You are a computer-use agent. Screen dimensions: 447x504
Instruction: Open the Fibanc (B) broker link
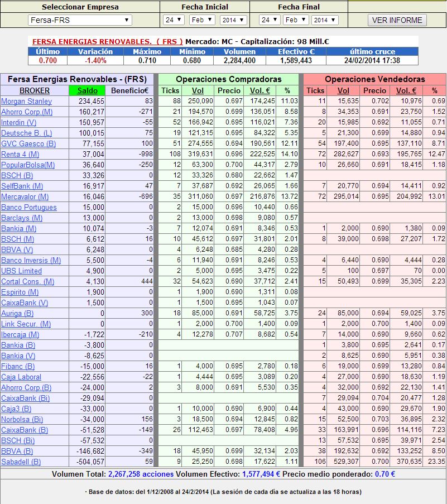[18, 367]
